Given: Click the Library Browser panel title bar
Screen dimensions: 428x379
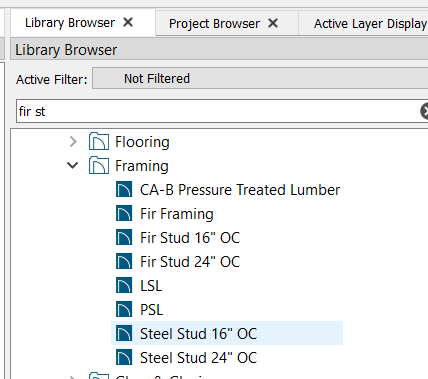Looking at the screenshot, I should [219, 50].
